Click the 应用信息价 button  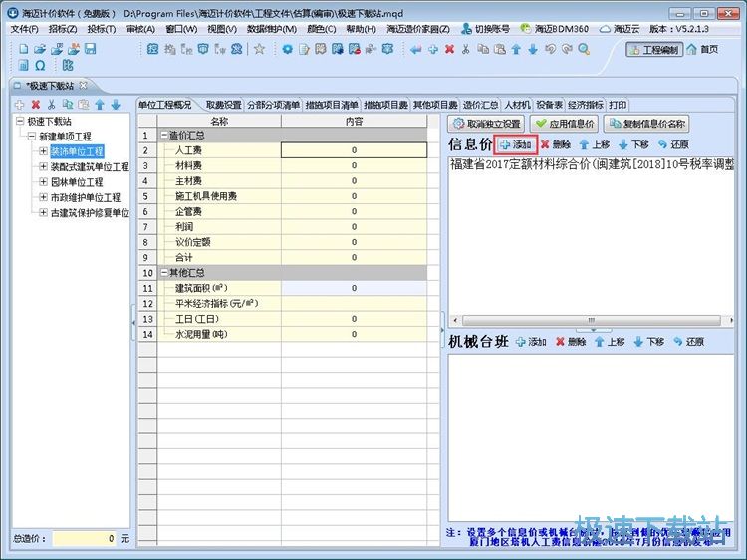pyautogui.click(x=564, y=124)
